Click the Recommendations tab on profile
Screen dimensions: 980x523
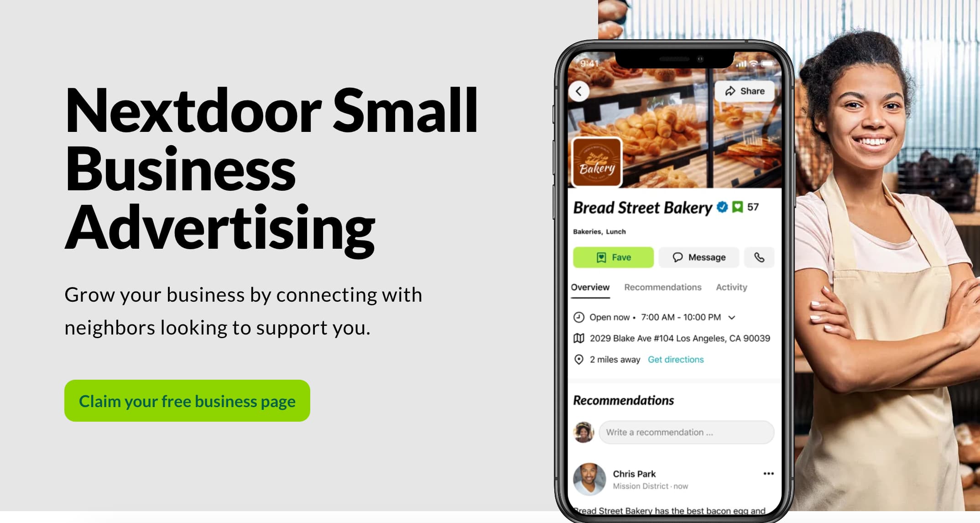coord(662,287)
